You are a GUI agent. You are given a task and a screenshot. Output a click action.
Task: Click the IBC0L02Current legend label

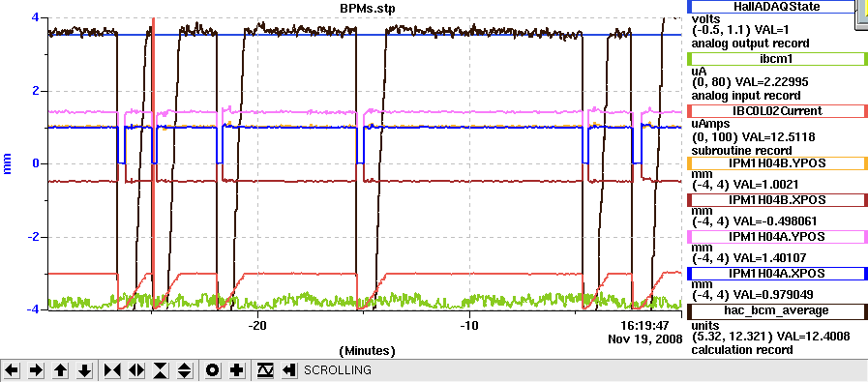(x=777, y=110)
